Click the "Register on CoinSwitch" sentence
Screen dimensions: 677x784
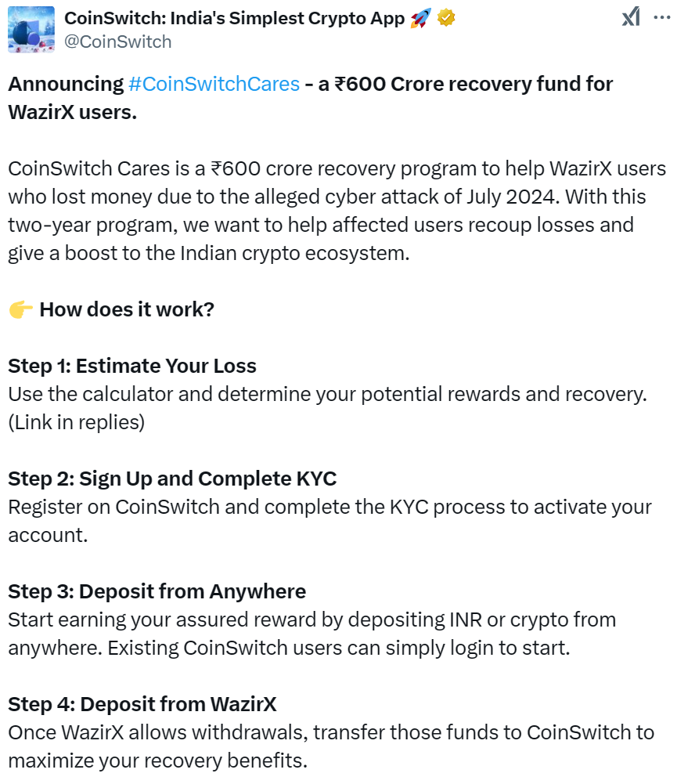click(329, 507)
